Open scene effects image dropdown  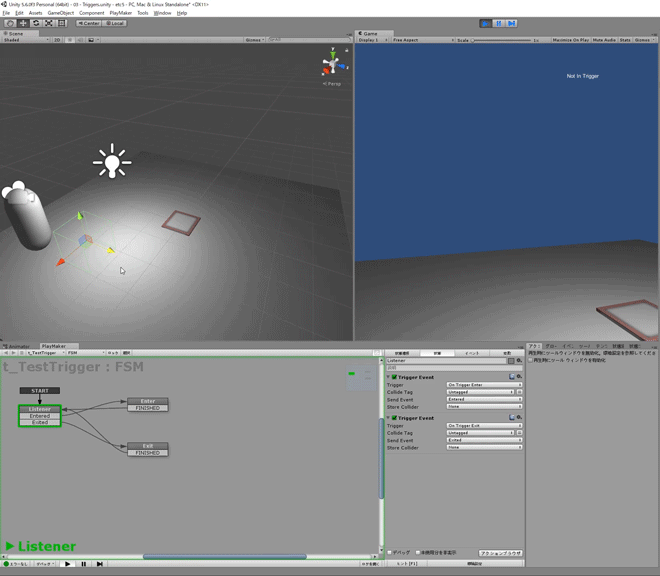tap(93, 40)
